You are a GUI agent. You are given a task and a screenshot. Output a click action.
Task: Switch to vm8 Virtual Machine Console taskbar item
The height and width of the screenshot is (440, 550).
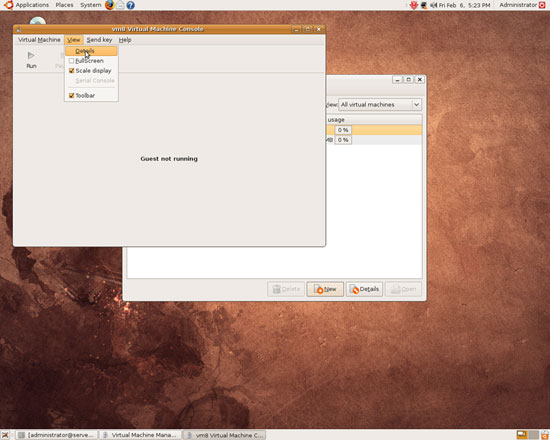[x=224, y=435]
